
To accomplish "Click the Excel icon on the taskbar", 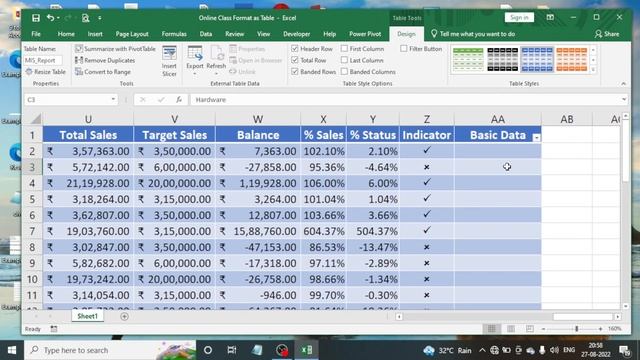I will (x=307, y=350).
